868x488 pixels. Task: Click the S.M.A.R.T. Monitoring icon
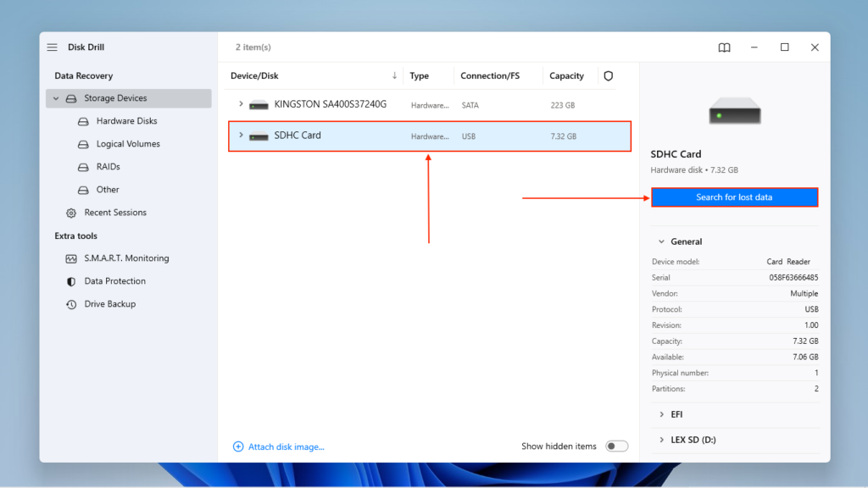click(71, 258)
